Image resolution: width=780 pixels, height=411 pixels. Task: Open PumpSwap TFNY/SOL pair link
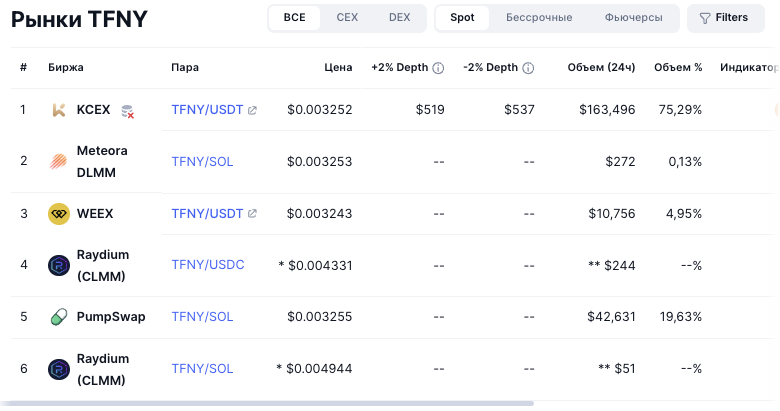point(202,316)
